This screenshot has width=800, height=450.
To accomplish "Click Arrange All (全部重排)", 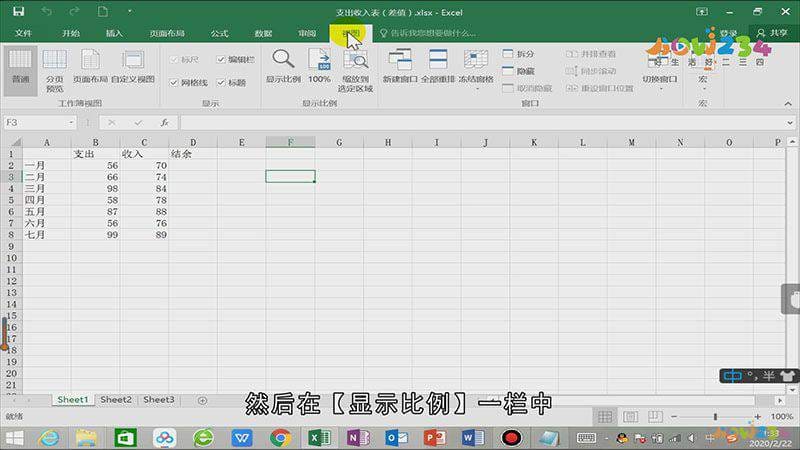I will tap(438, 66).
